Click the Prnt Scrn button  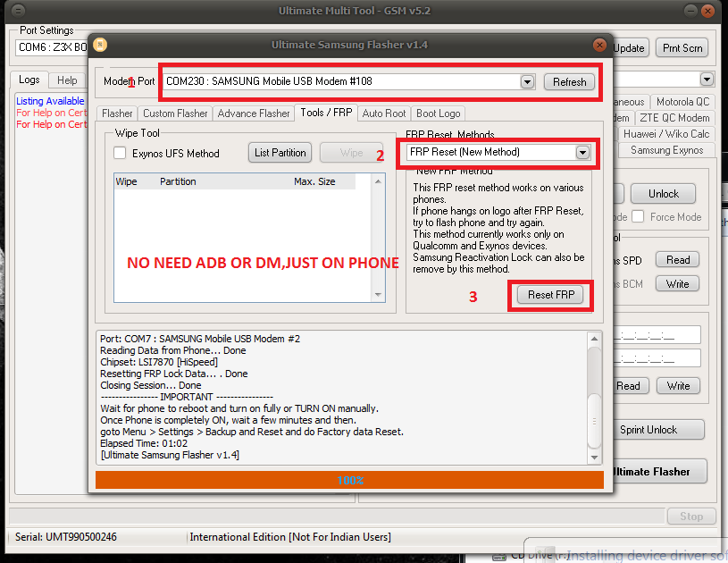pyautogui.click(x=682, y=48)
